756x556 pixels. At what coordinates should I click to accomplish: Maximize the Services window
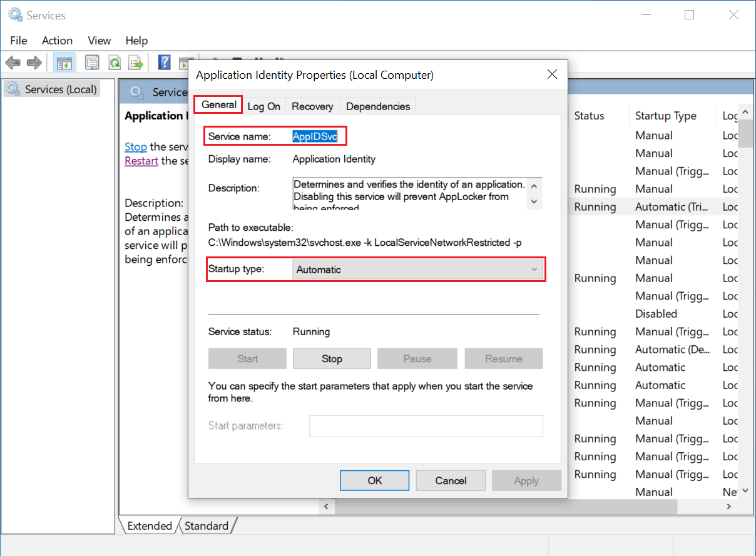[689, 15]
